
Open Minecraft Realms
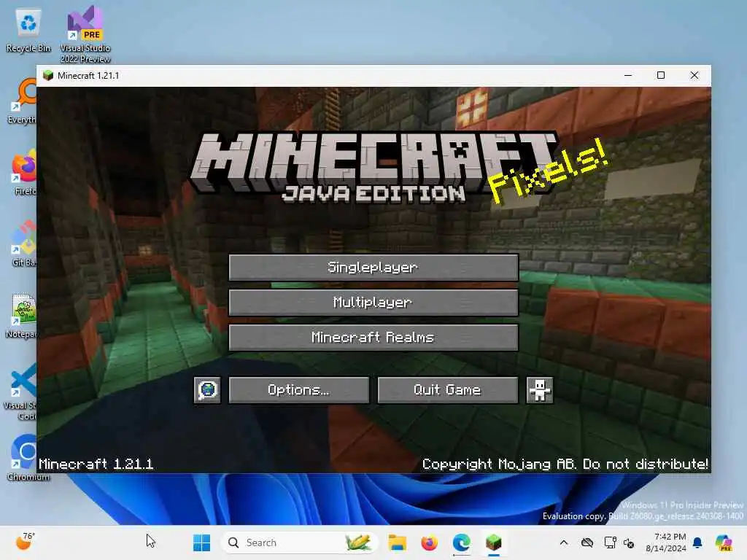click(373, 338)
